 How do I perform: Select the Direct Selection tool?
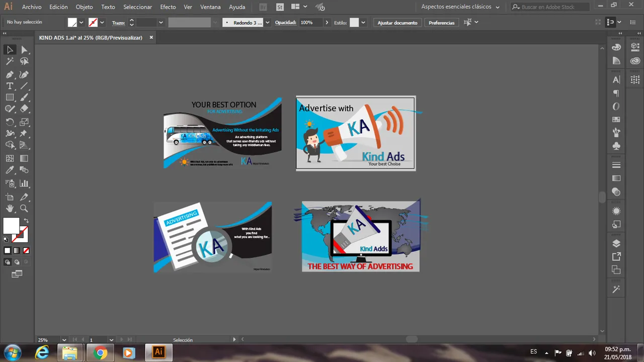tap(24, 50)
